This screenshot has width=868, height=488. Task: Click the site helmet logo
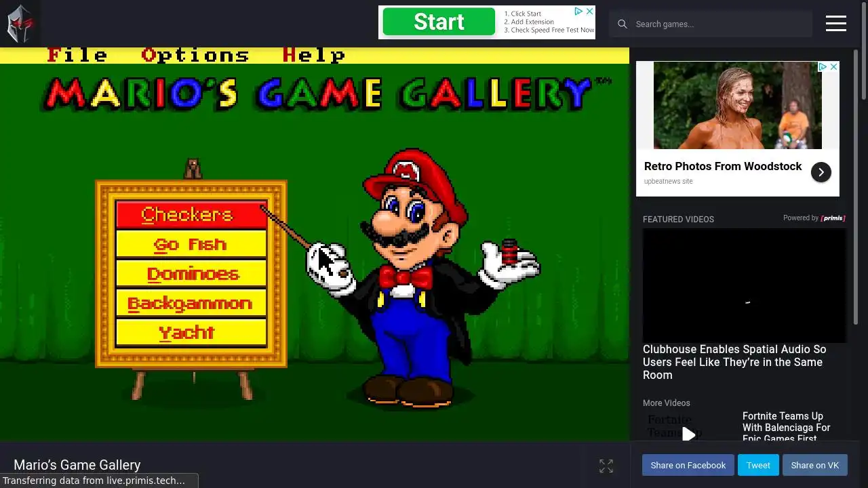[20, 24]
